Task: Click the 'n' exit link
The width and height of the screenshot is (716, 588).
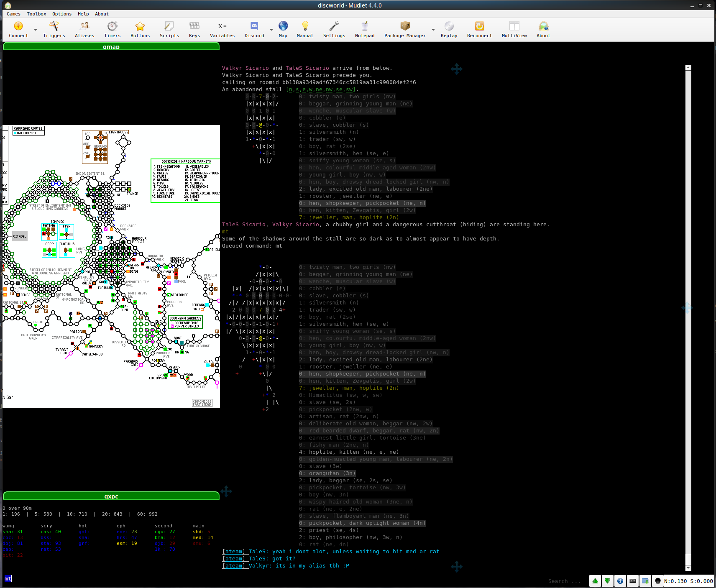Action: click(x=291, y=89)
